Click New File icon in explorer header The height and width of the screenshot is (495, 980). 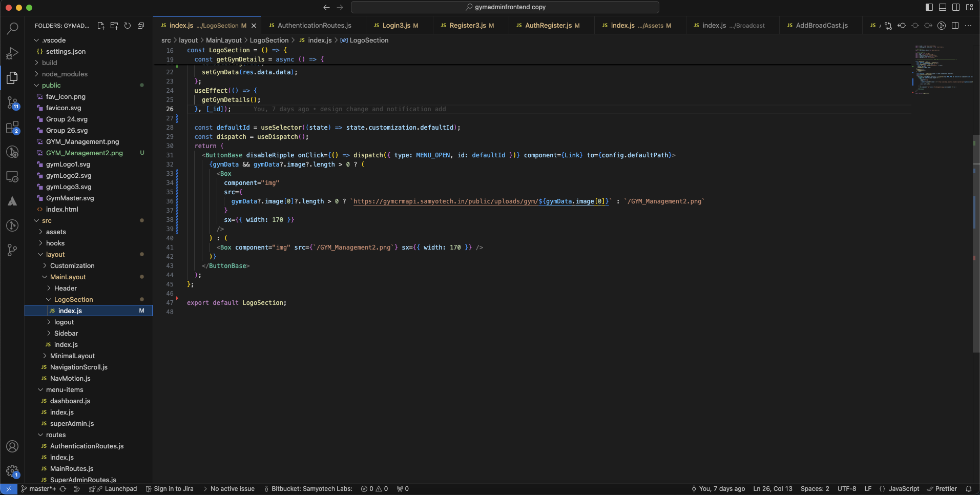[x=101, y=26]
